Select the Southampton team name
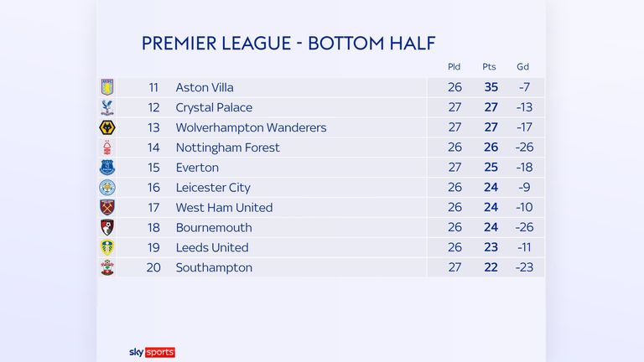The height and width of the screenshot is (362, 644). click(x=214, y=267)
